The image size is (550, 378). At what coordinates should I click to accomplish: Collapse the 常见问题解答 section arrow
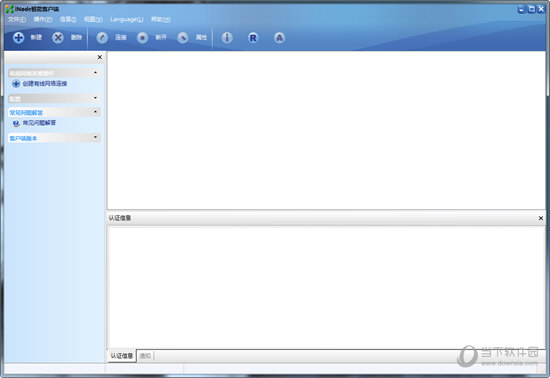pyautogui.click(x=95, y=112)
